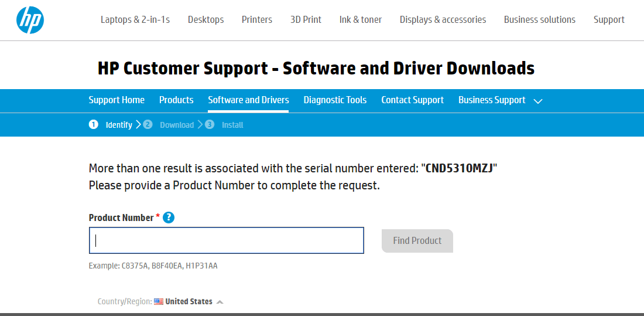This screenshot has width=644, height=316.
Task: Open the Displays & accessories menu
Action: (443, 19)
